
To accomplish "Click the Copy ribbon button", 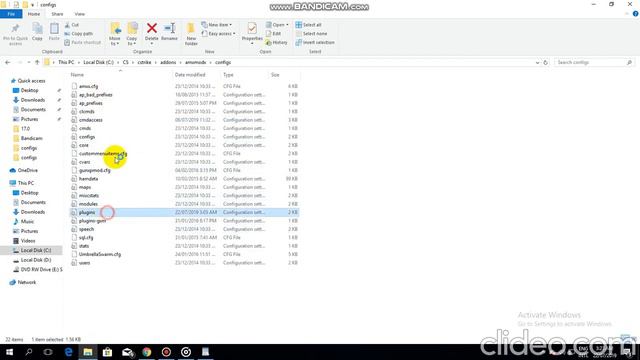I will (x=37, y=32).
